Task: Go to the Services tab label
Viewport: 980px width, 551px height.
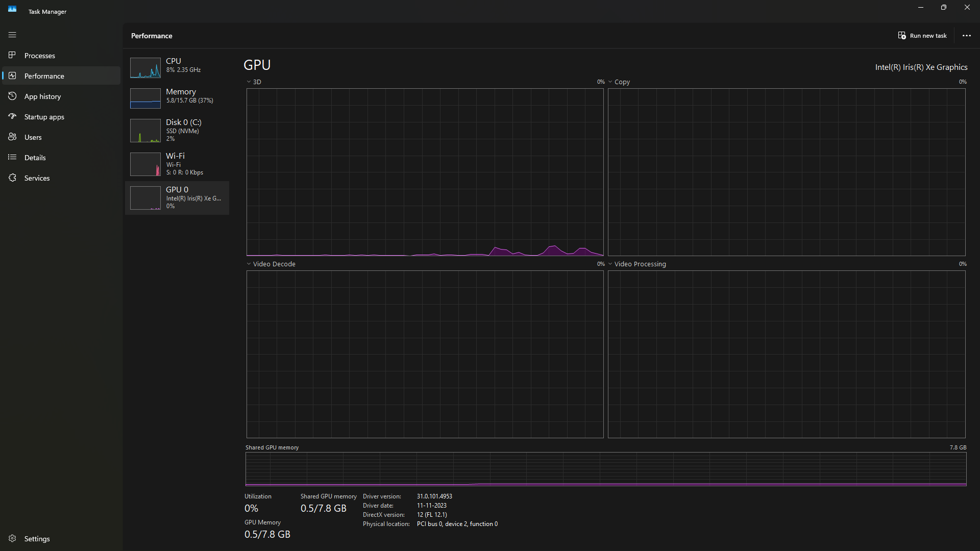Action: 37,178
